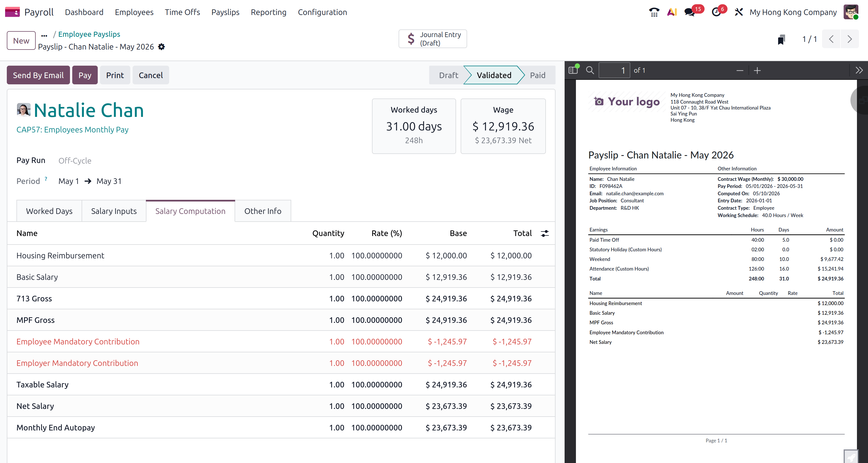The height and width of the screenshot is (463, 868).
Task: Switch to the Salary Inputs tab
Action: (114, 211)
